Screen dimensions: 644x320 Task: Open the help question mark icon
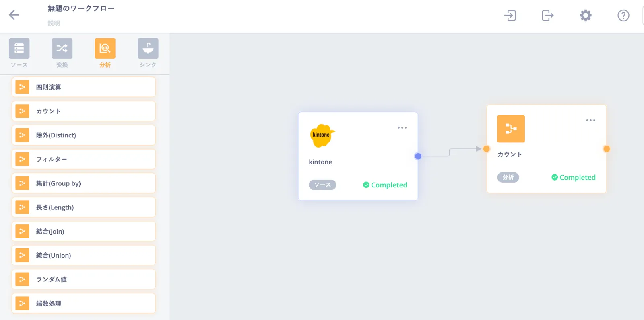623,16
